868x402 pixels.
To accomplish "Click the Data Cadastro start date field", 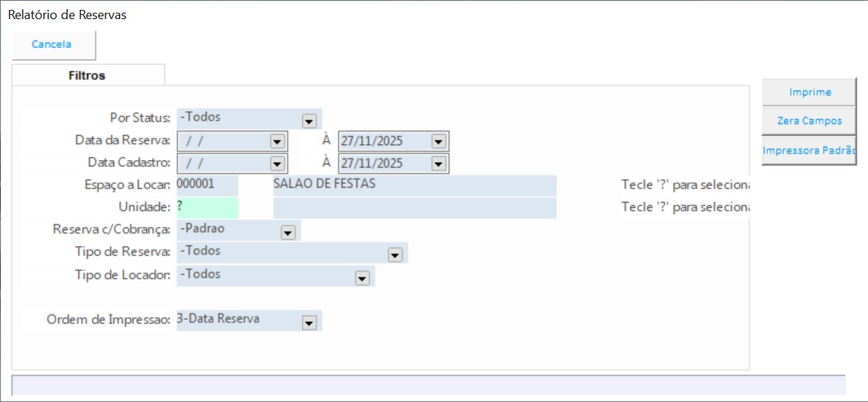I will pyautogui.click(x=223, y=163).
